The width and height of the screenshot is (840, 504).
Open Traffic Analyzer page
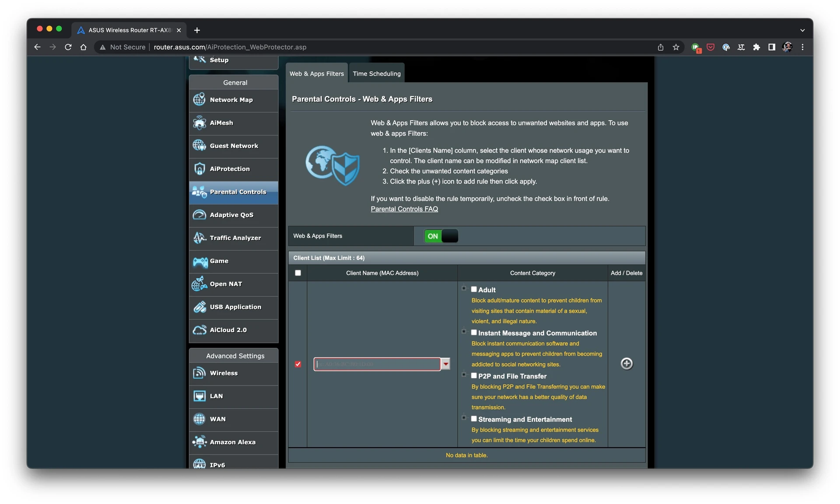(234, 238)
